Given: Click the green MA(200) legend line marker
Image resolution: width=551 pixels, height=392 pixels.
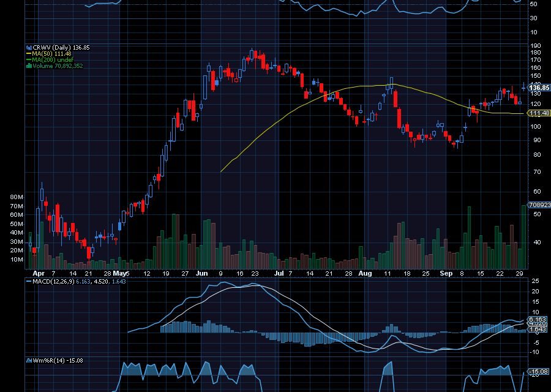Looking at the screenshot, I should coord(28,59).
